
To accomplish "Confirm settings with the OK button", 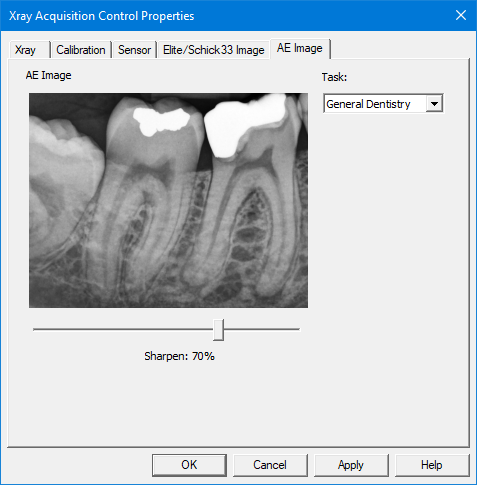I will click(x=189, y=465).
